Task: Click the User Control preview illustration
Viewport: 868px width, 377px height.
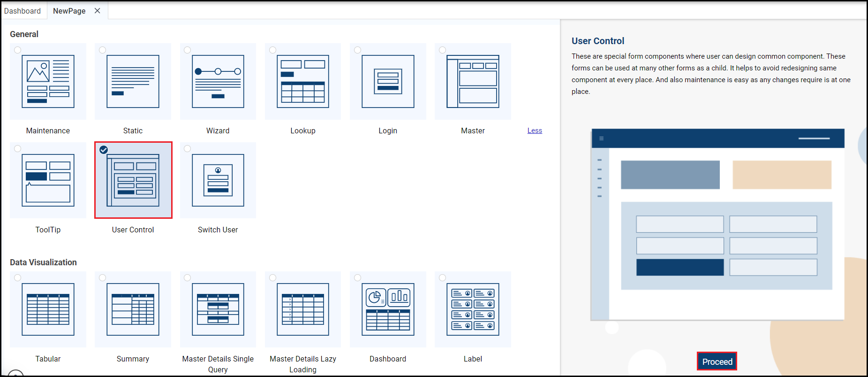Action: click(x=717, y=224)
